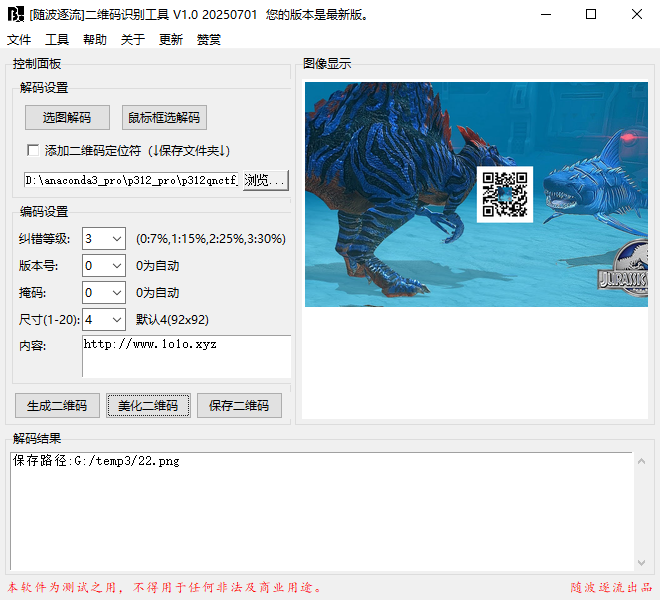
Task: Click the 随波逐流出品 footer text
Action: 611,587
